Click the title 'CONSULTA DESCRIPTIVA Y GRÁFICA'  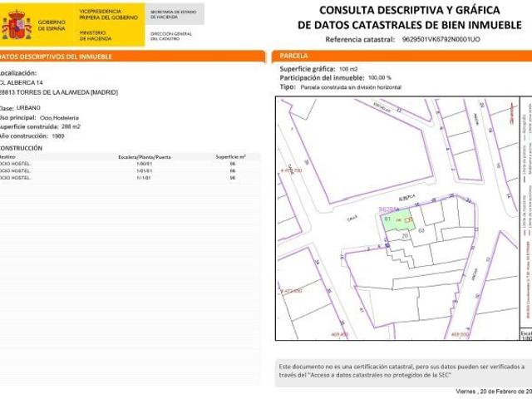point(410,10)
